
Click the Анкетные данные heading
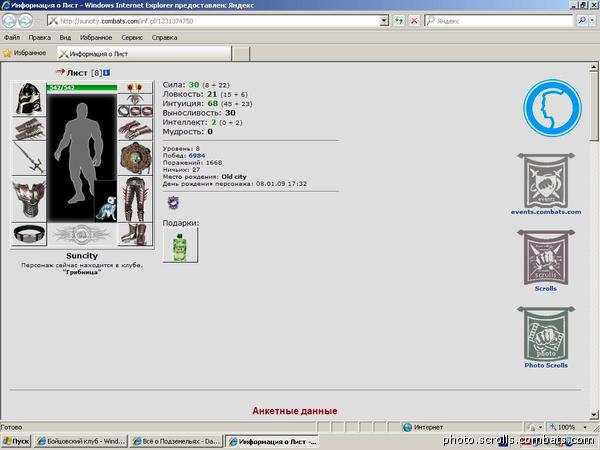point(295,411)
